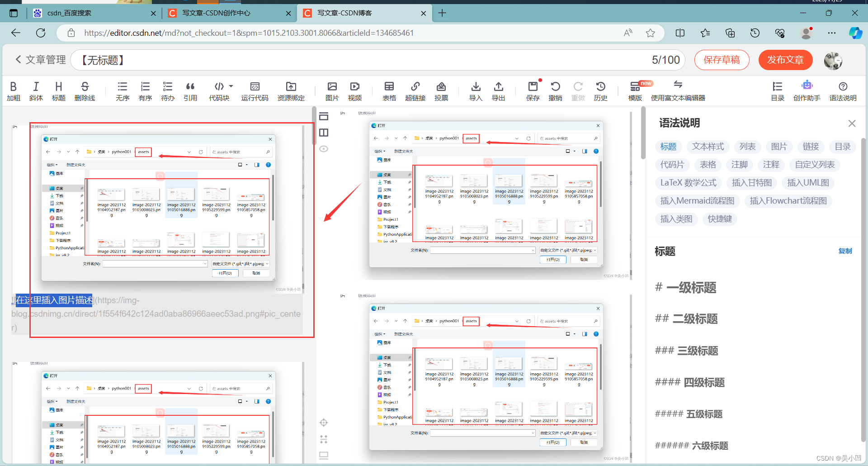Apply strikethrough (删除线)
The image size is (868, 466).
point(85,91)
